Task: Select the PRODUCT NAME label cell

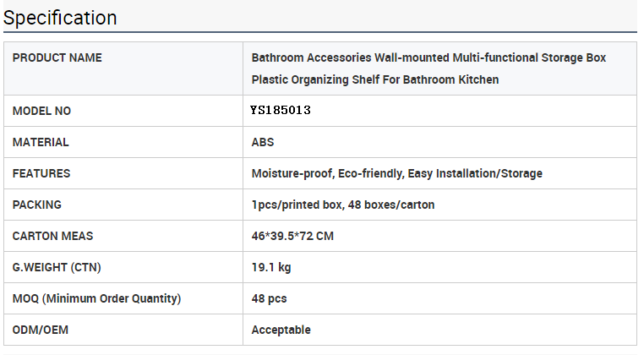Action: tap(123, 68)
